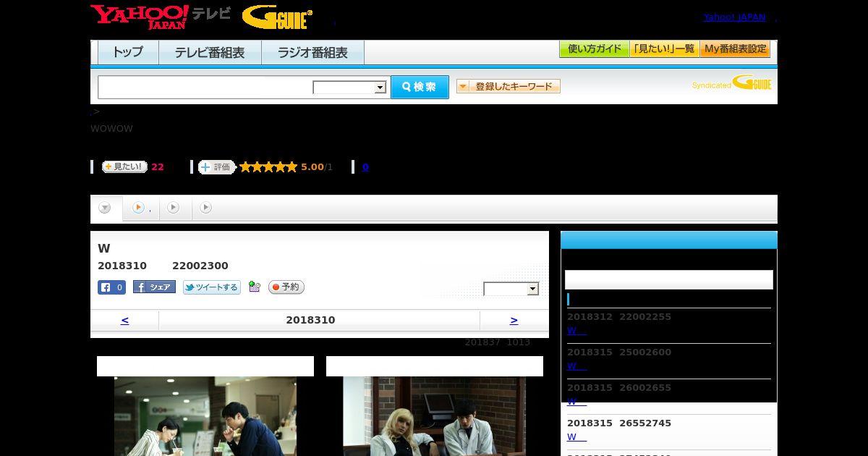Select the first tab with gray down arrow

pos(106,208)
